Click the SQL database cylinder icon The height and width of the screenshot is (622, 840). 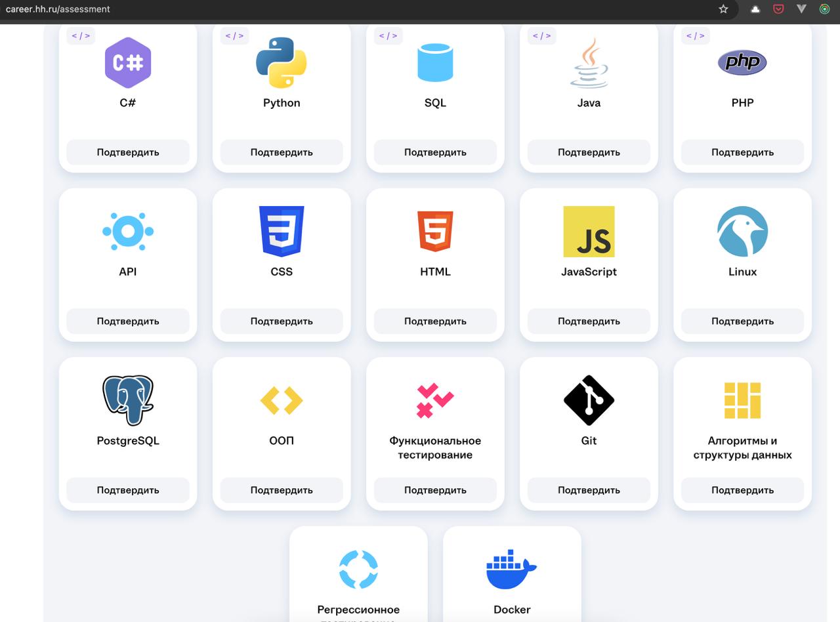(x=435, y=62)
